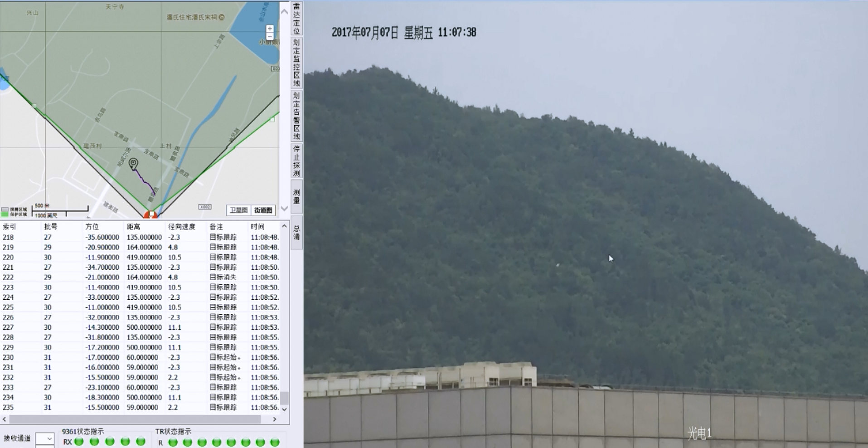
Task: Click the down chevron beside the map
Action: (x=284, y=209)
